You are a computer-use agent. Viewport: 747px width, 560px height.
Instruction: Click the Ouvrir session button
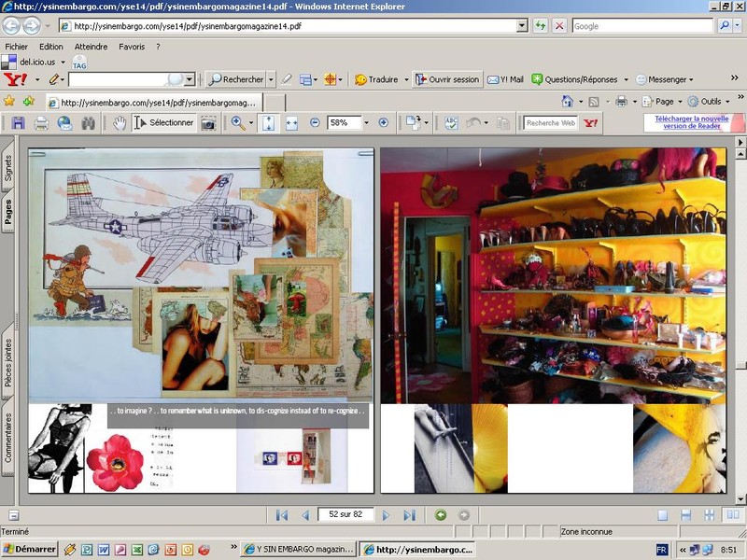click(x=447, y=80)
